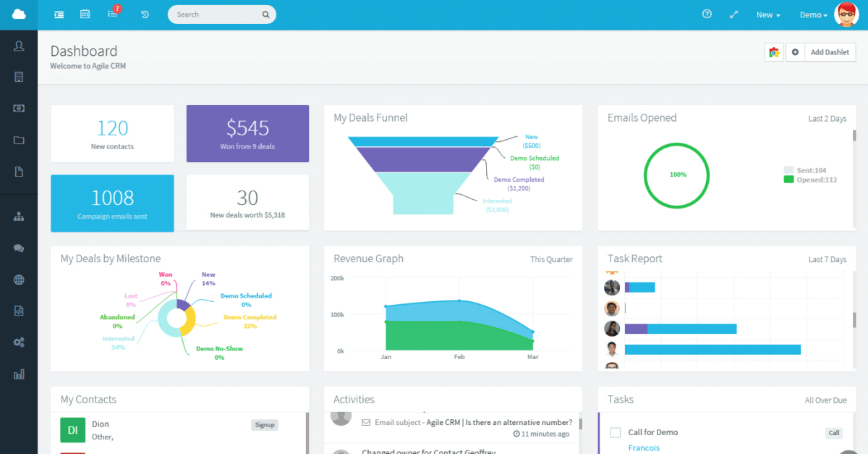Viewport: 868px width, 454px height.
Task: Open the Reports bar chart icon in sidebar
Action: [20, 374]
